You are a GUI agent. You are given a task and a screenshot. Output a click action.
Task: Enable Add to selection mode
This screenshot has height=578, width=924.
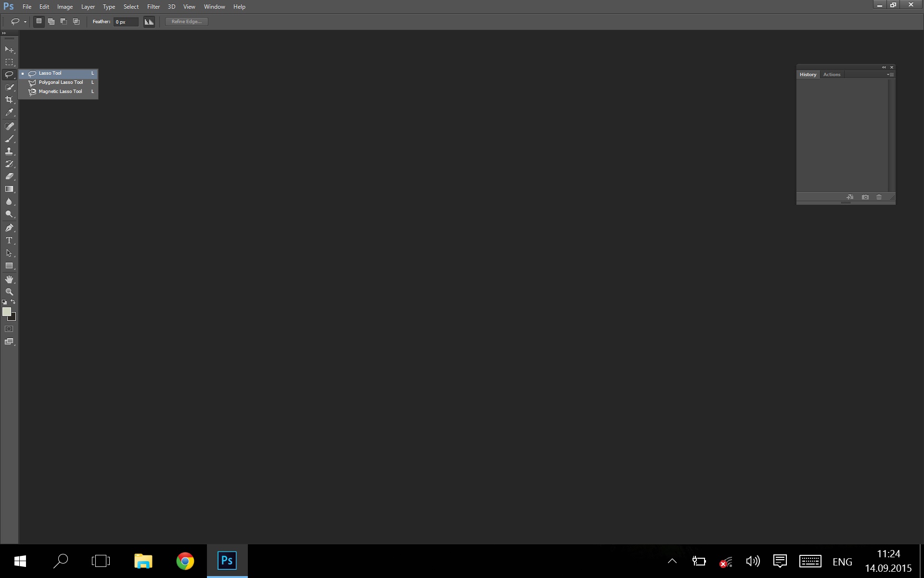tap(51, 22)
